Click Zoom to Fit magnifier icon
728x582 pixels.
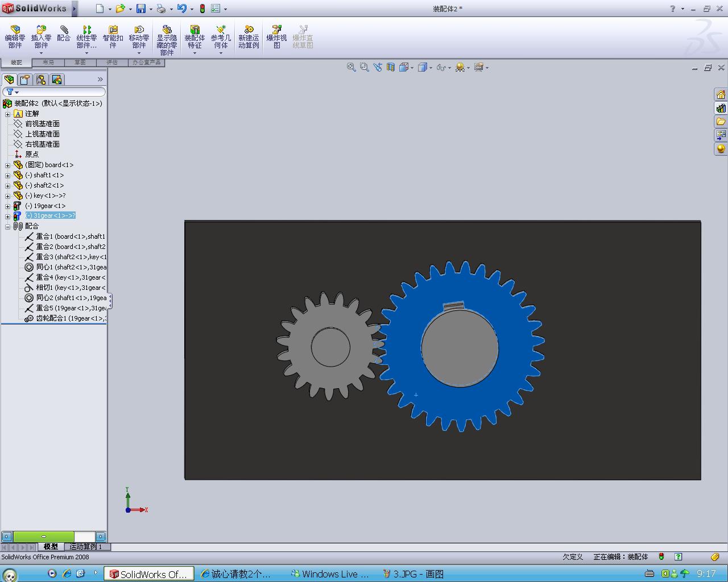click(x=351, y=67)
